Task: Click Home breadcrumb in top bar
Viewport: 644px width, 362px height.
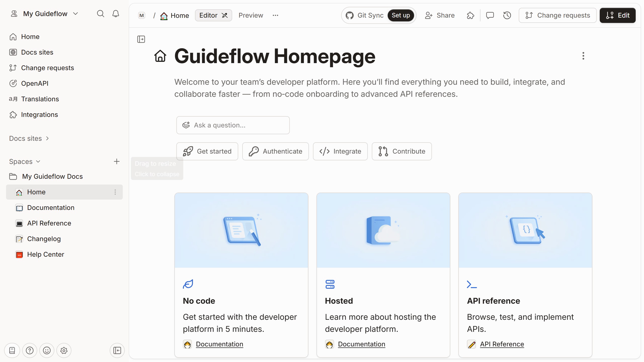Action: 175,16
